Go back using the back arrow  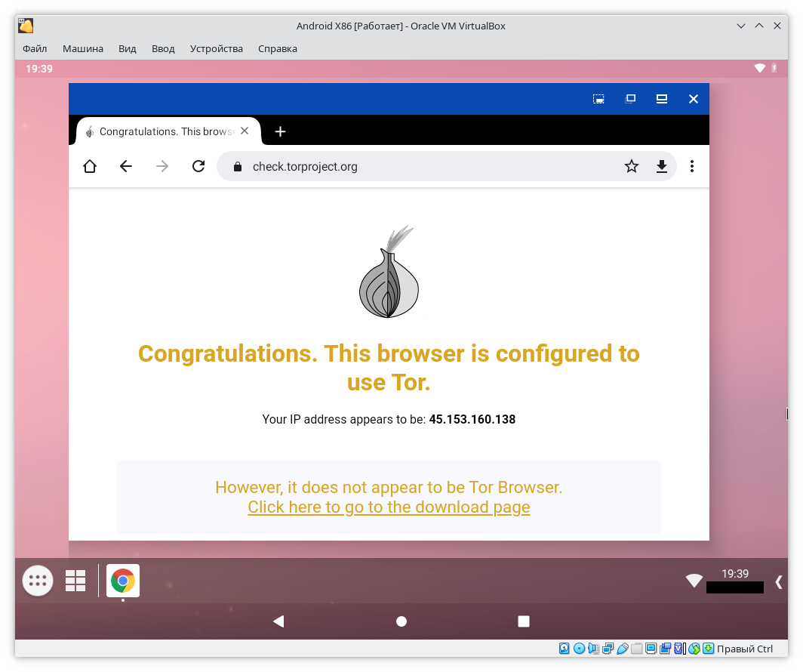click(126, 167)
